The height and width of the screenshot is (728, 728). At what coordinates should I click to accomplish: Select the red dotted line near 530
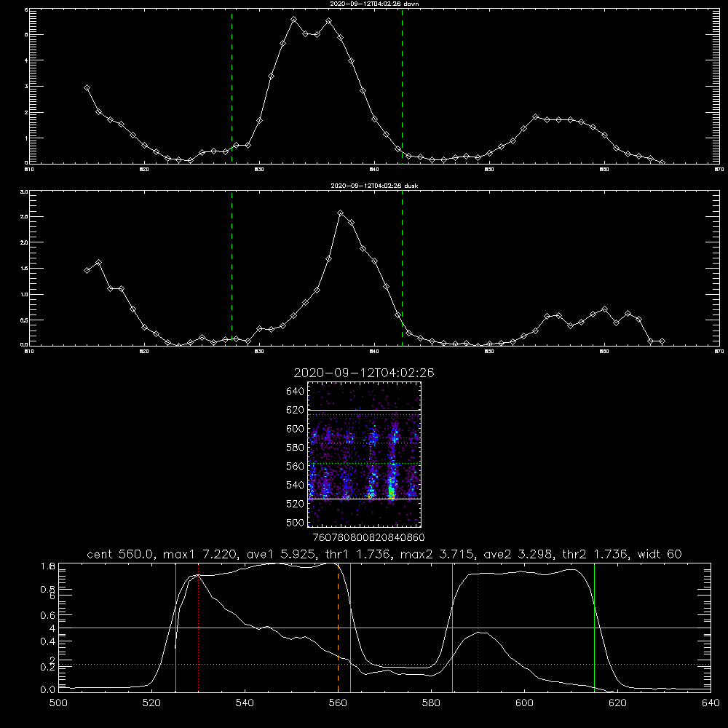click(x=198, y=628)
